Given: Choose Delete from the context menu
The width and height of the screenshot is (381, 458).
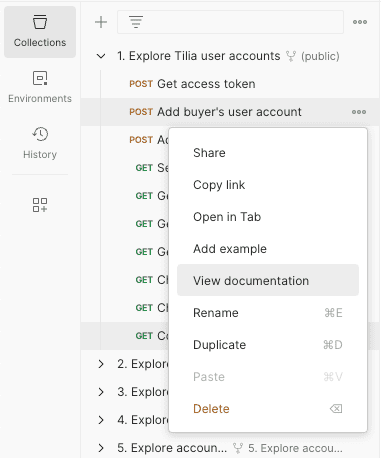Looking at the screenshot, I should [268, 409].
